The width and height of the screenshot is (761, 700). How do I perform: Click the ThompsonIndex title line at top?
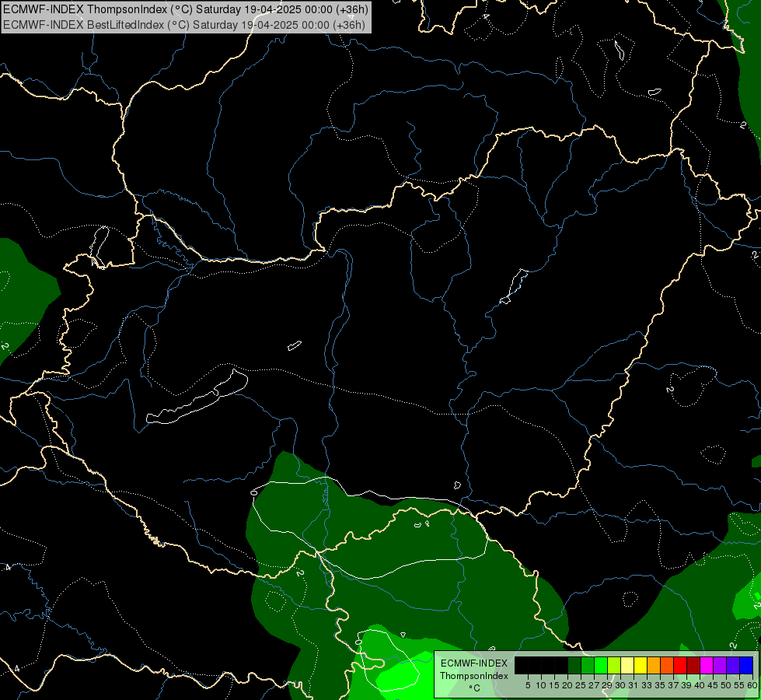click(186, 9)
